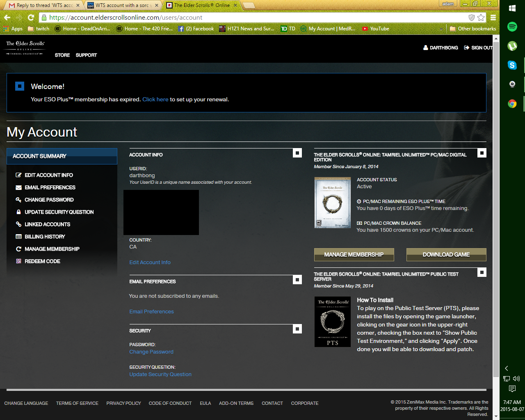The width and height of the screenshot is (525, 420).
Task: Expand the bookmarks overflow chevron
Action: point(441,29)
